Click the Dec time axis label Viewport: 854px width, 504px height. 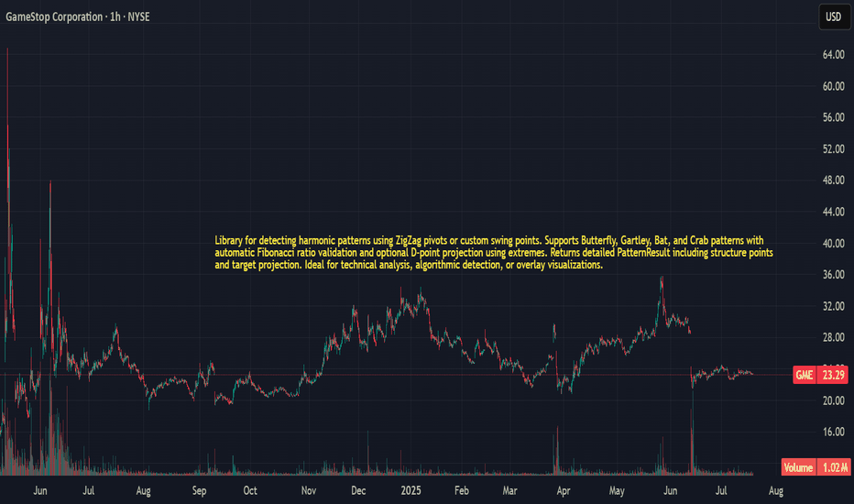(x=358, y=490)
